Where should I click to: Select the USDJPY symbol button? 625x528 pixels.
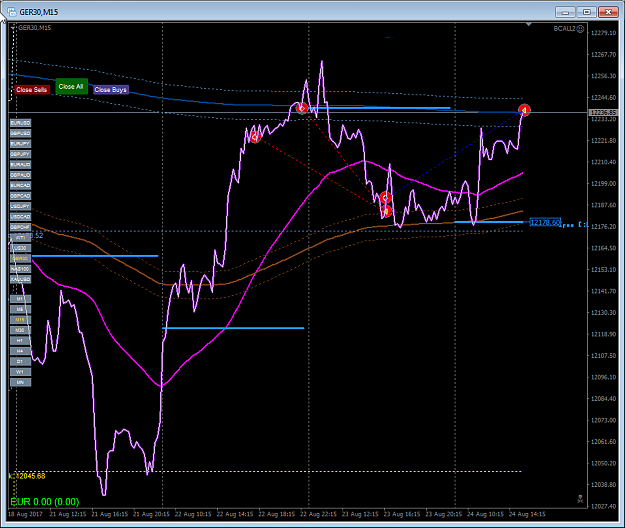click(x=20, y=206)
